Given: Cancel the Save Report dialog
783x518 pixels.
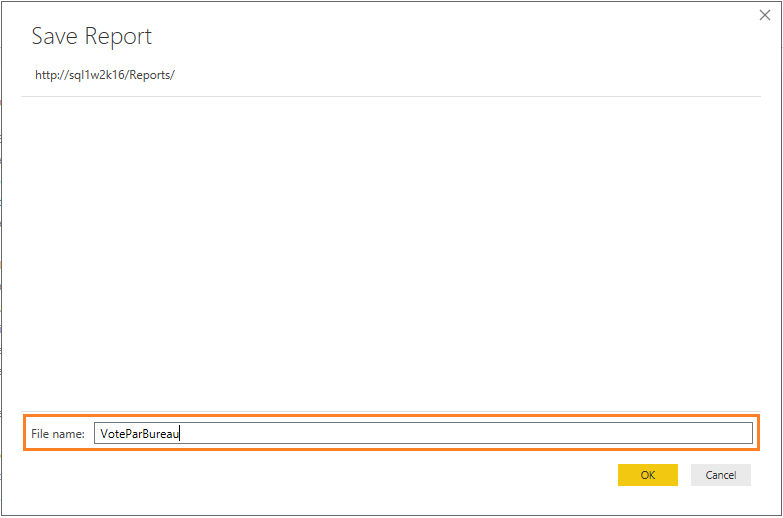Looking at the screenshot, I should point(721,475).
